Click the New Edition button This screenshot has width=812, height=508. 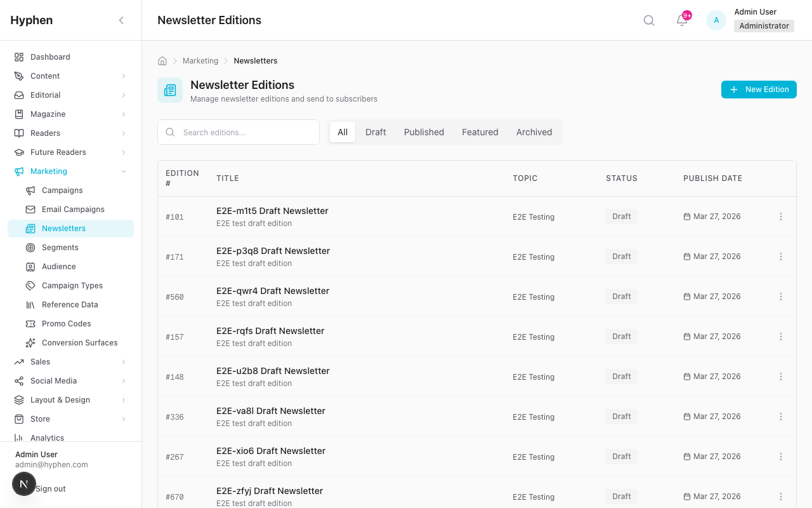click(x=759, y=89)
